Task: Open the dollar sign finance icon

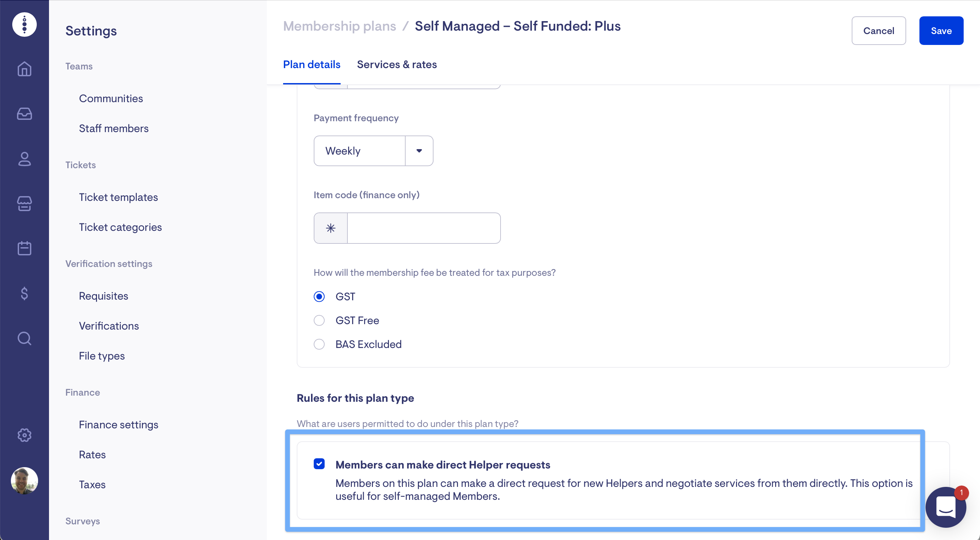Action: pyautogui.click(x=24, y=293)
